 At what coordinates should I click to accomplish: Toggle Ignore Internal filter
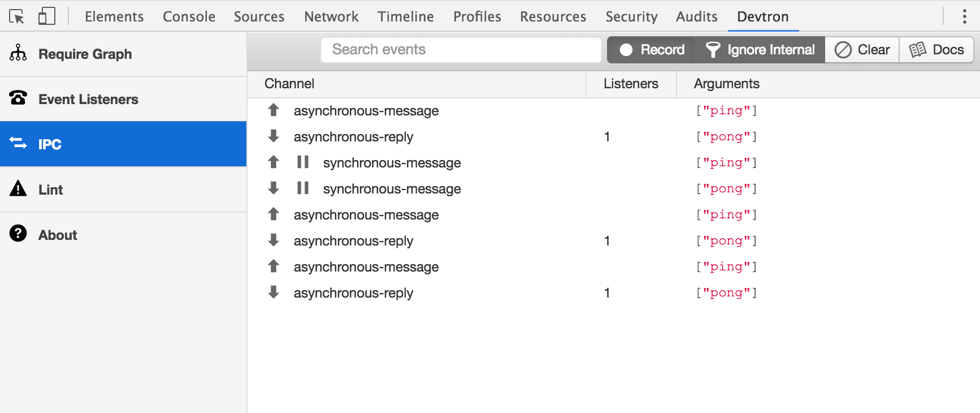pos(760,50)
